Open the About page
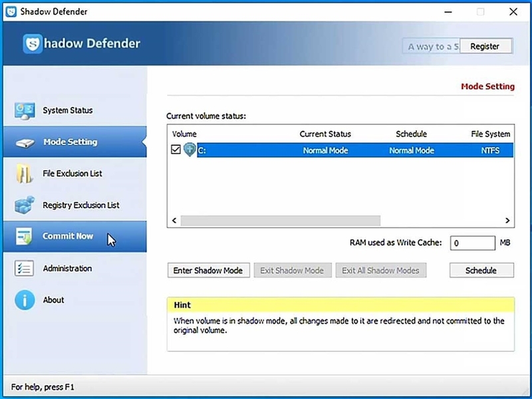 pos(75,300)
